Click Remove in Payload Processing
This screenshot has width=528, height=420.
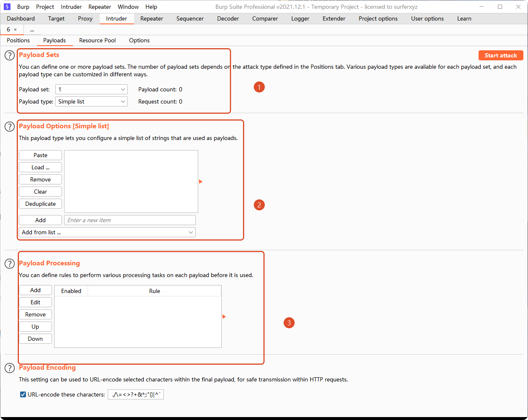pyautogui.click(x=35, y=314)
